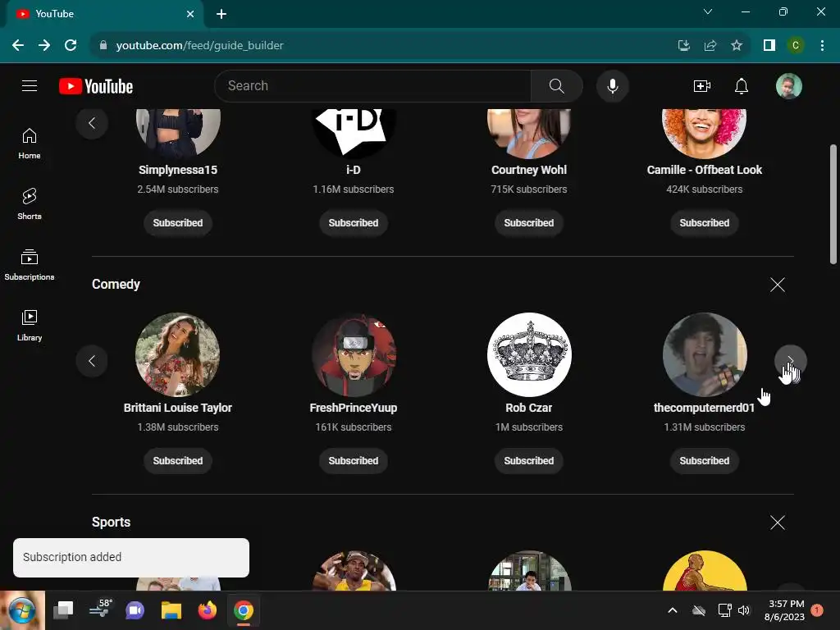Open Firefox from taskbar
The image size is (840, 630).
[208, 610]
